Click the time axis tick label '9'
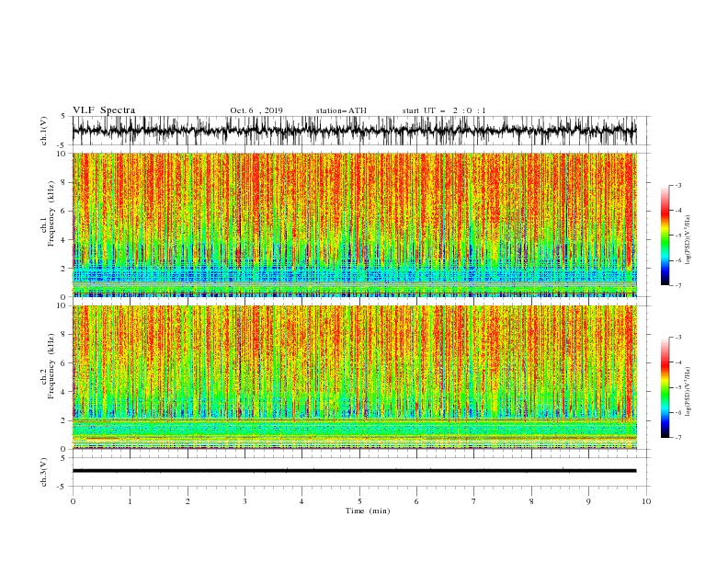The width and height of the screenshot is (728, 563). pyautogui.click(x=588, y=501)
